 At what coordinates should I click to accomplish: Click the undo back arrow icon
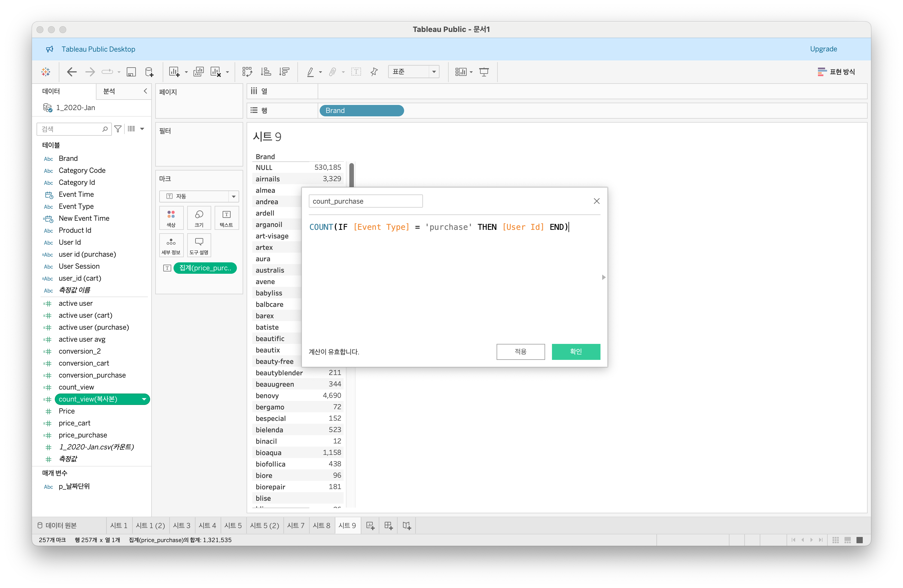71,72
